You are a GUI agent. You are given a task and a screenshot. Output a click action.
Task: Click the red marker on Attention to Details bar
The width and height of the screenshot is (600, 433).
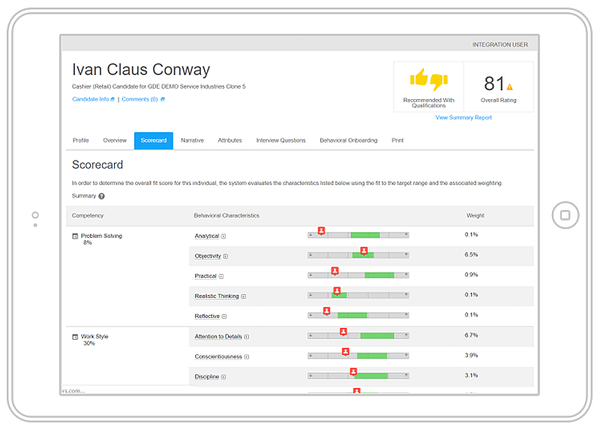[x=343, y=332]
